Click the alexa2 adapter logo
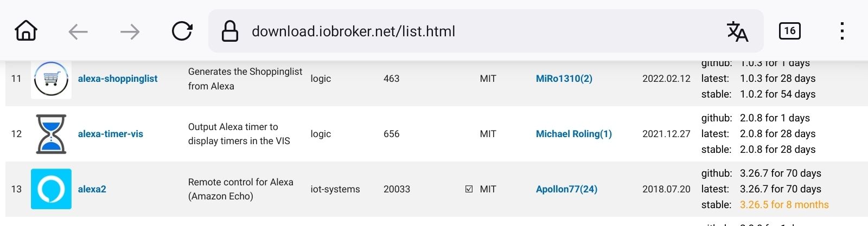The height and width of the screenshot is (226, 868). (51, 189)
